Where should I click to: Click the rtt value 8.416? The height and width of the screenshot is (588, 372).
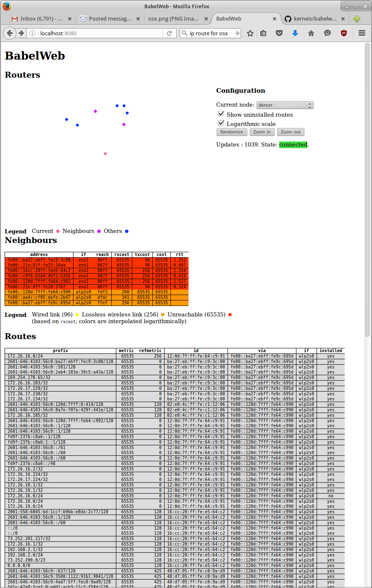180,276
